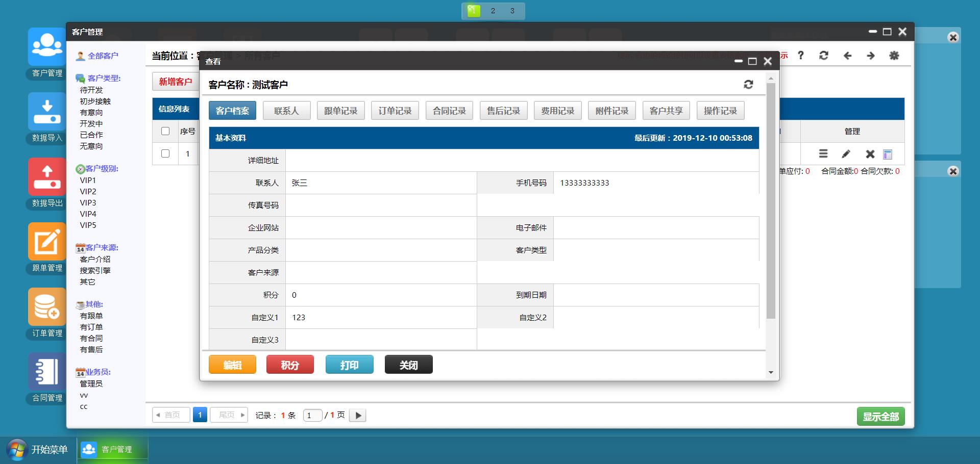Switch to the 联系人 tab
Image resolution: width=980 pixels, height=464 pixels.
coord(286,111)
